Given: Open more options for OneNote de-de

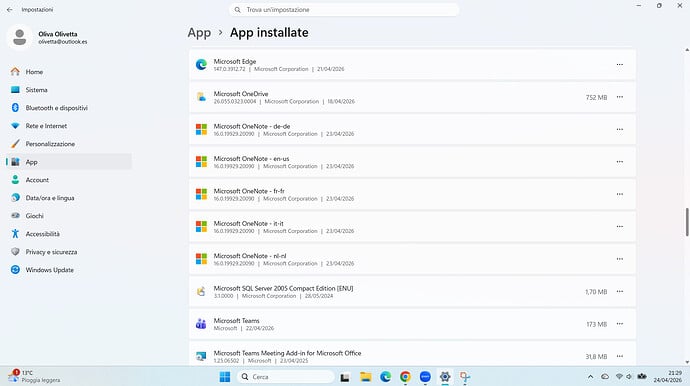Looking at the screenshot, I should (x=620, y=129).
